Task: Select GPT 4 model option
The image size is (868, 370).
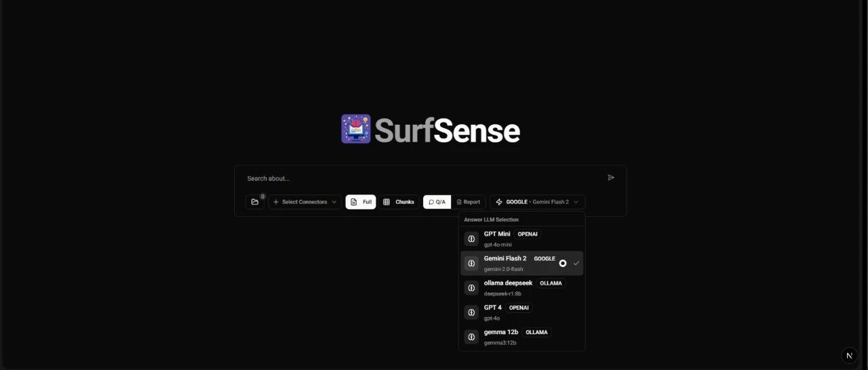Action: 521,312
